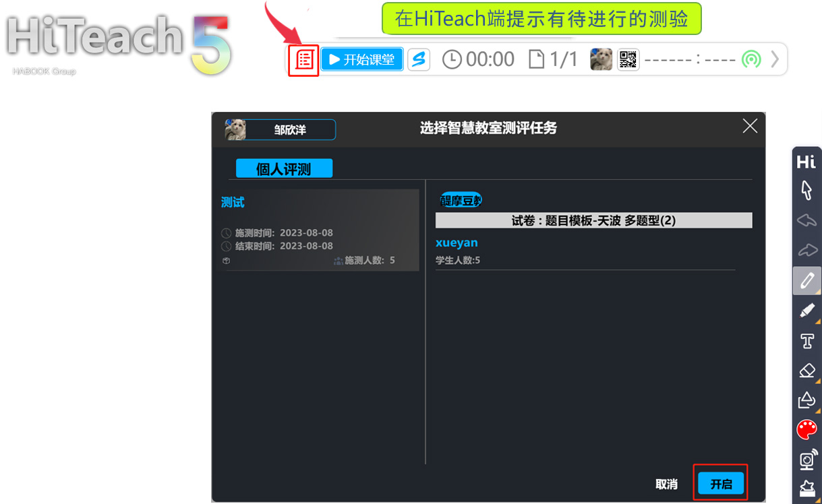Click the class timer clock display

click(478, 59)
